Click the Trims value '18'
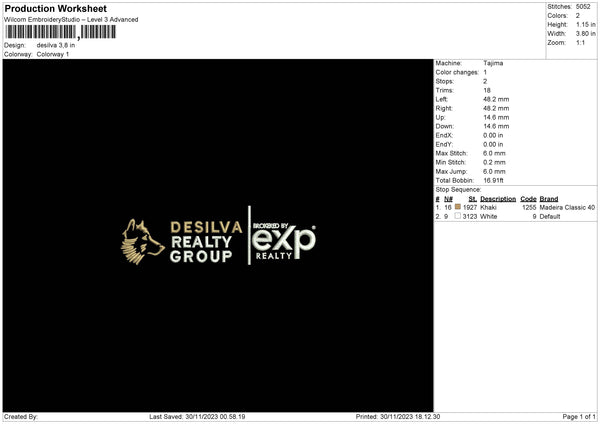 pos(487,90)
